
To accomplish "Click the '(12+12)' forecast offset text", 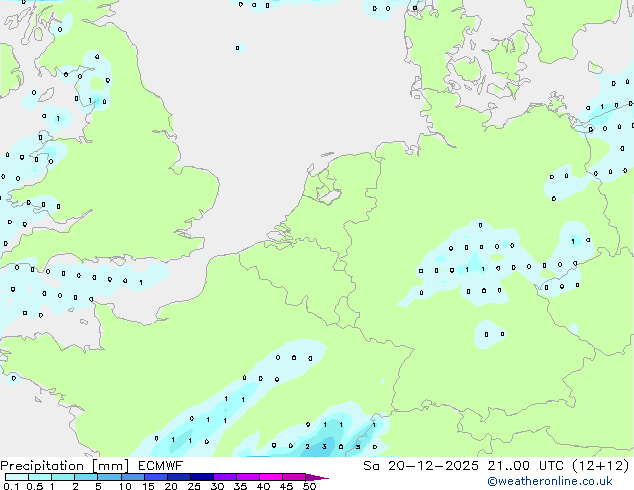I will [x=601, y=466].
